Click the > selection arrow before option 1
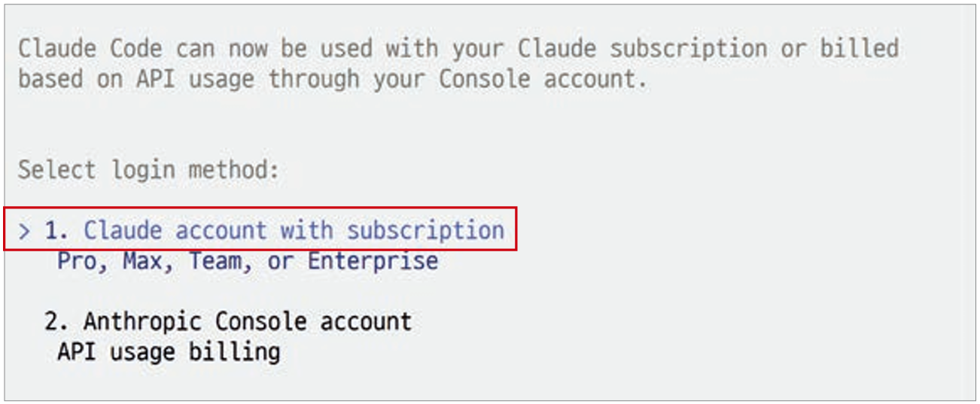Image resolution: width=980 pixels, height=404 pixels. point(25,230)
